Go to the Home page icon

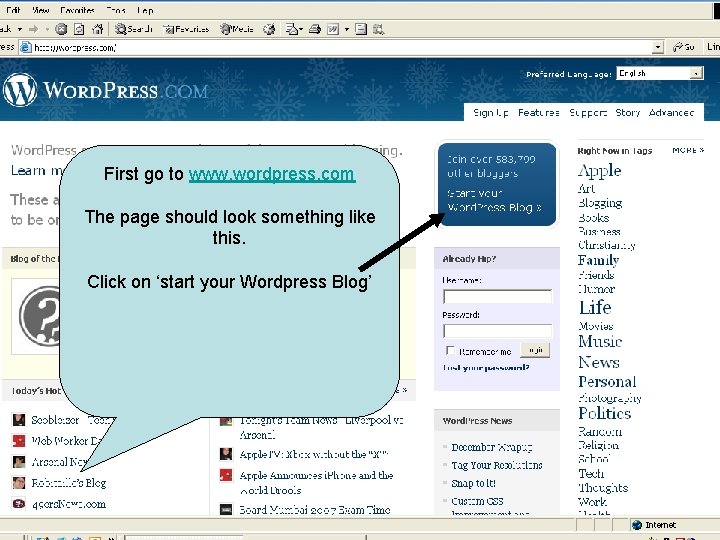[97, 29]
